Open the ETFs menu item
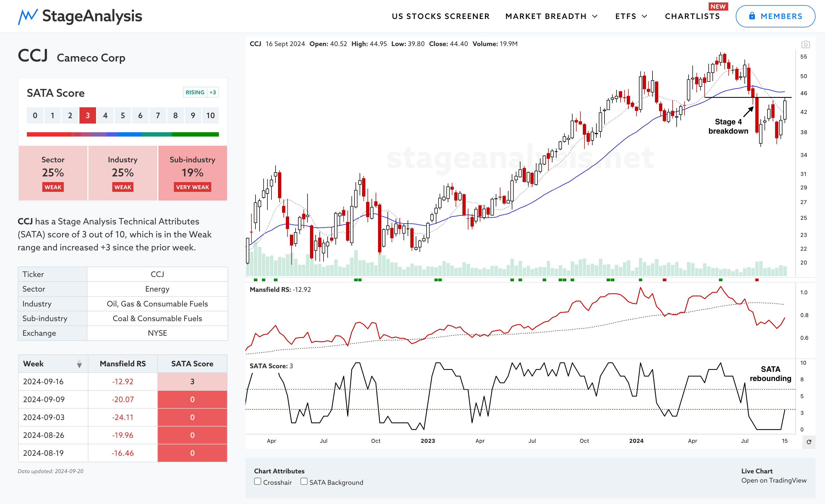Viewport: 825px width, 504px height. click(625, 16)
